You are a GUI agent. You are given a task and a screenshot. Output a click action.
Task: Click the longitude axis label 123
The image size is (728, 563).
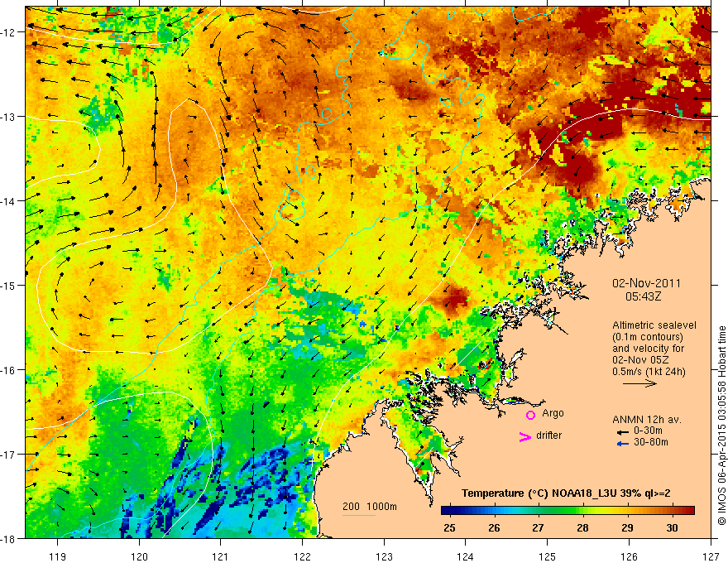[x=384, y=556]
